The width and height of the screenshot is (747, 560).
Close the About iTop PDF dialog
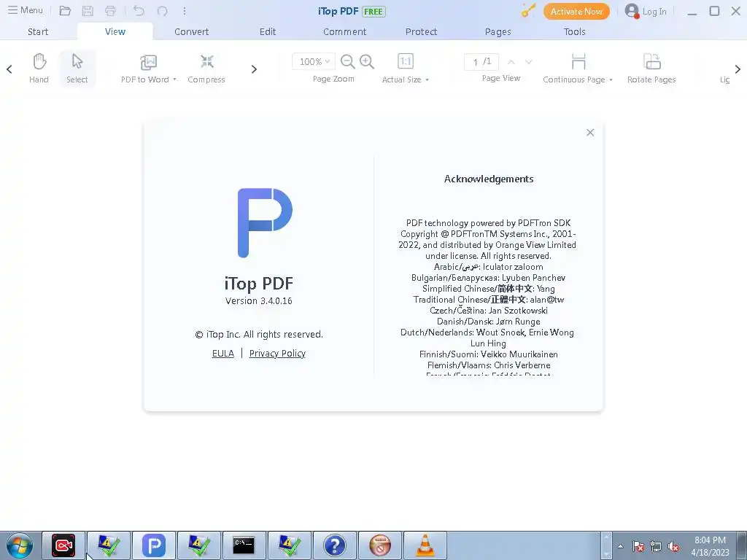click(590, 133)
